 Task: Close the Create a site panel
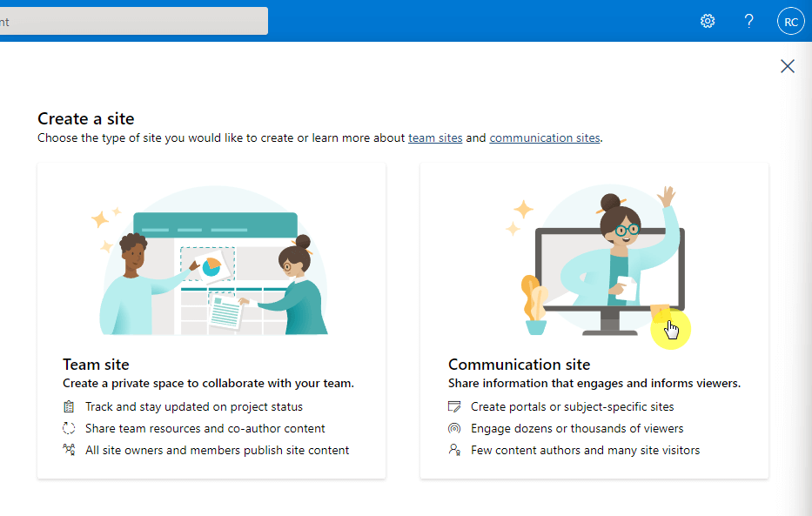787,66
